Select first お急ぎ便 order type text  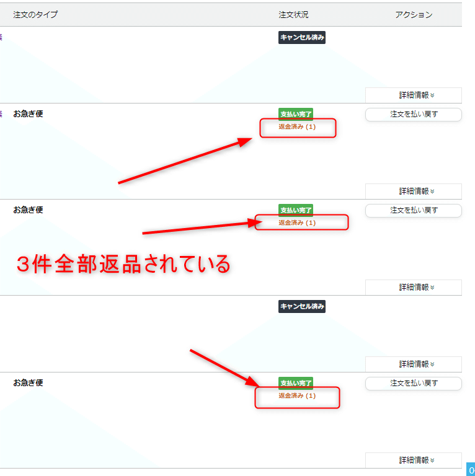[x=28, y=114]
